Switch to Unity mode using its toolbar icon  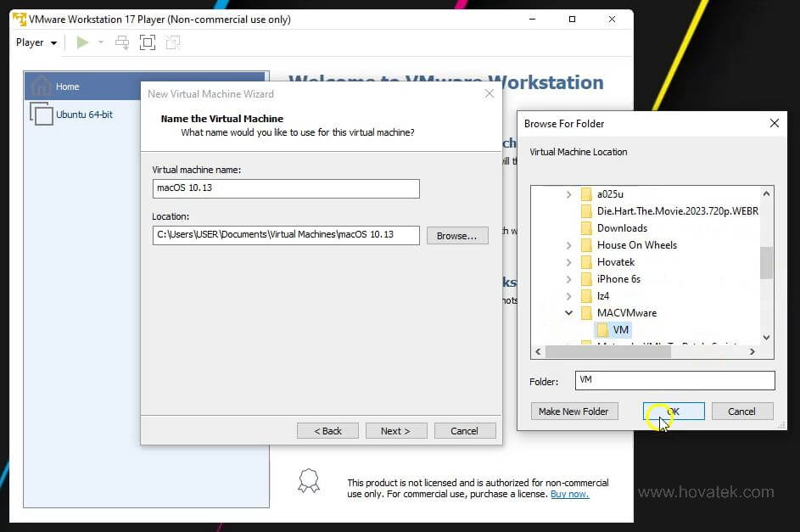tap(172, 42)
